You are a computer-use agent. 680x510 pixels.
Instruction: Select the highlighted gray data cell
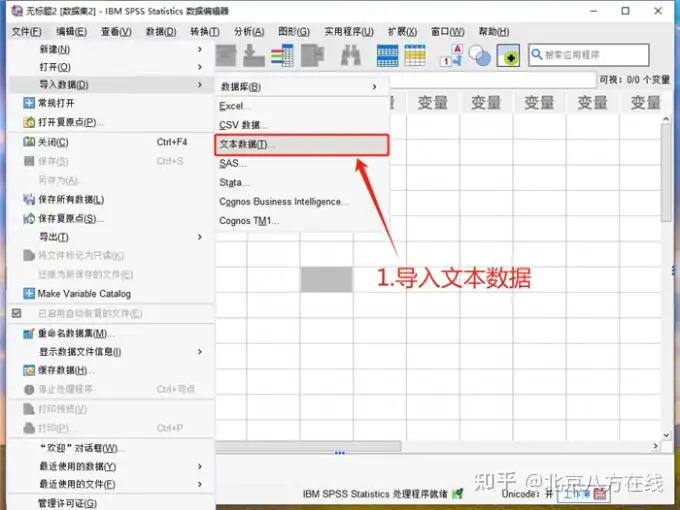click(x=327, y=279)
